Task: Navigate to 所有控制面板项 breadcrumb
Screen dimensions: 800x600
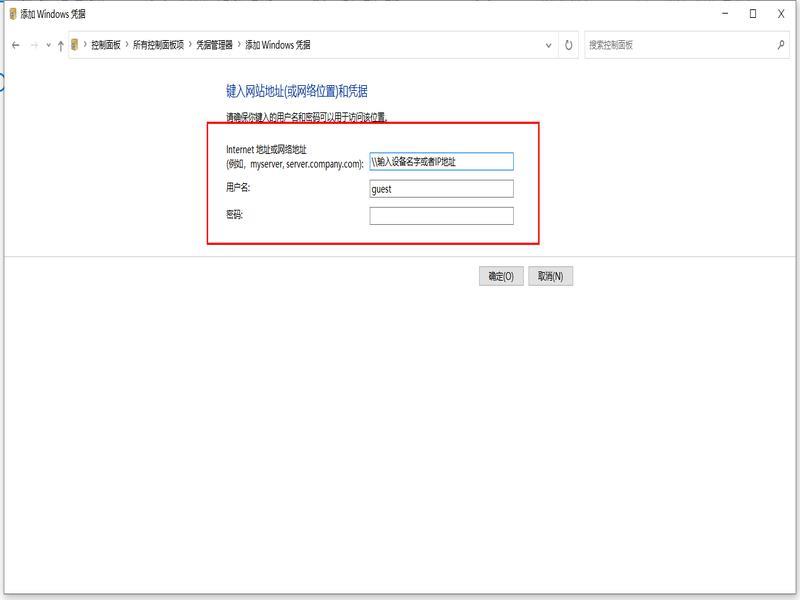Action: [x=158, y=45]
